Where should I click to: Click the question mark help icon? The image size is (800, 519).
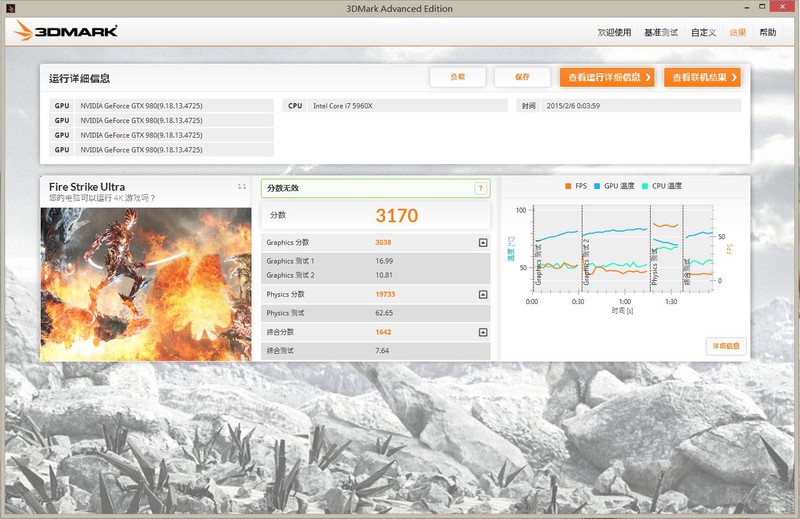pos(480,188)
